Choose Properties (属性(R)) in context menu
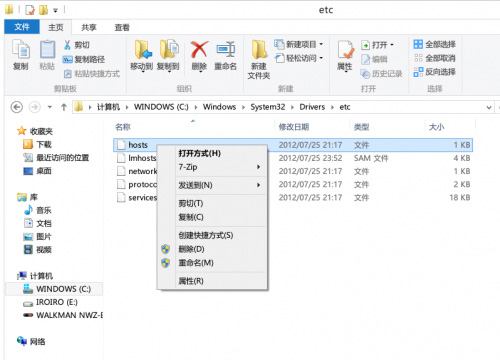Screen dimensions: 500x360 coord(213,281)
